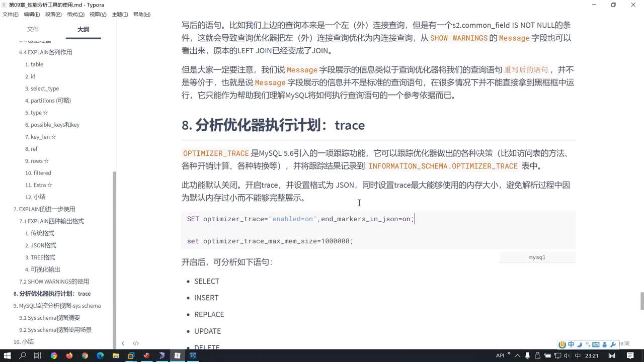Toggle taskbar 中 input language indicator
This screenshot has height=362, width=644.
pyautogui.click(x=578, y=355)
